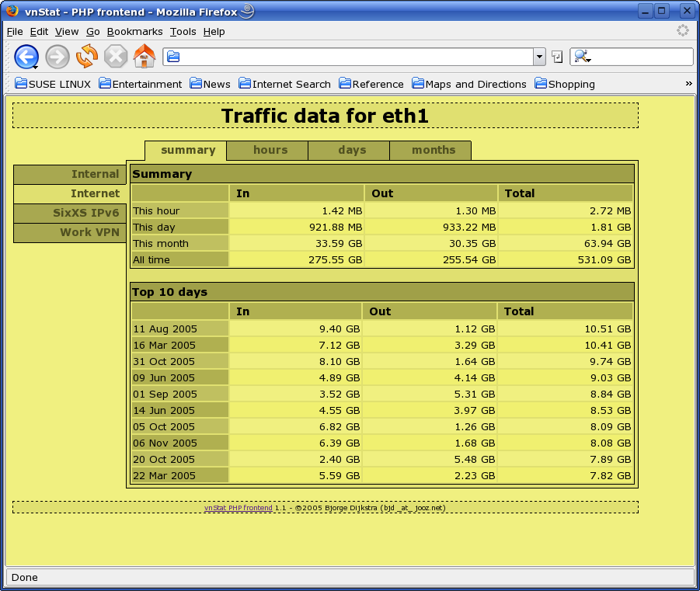Select the days tab
The image size is (700, 591).
coord(351,151)
